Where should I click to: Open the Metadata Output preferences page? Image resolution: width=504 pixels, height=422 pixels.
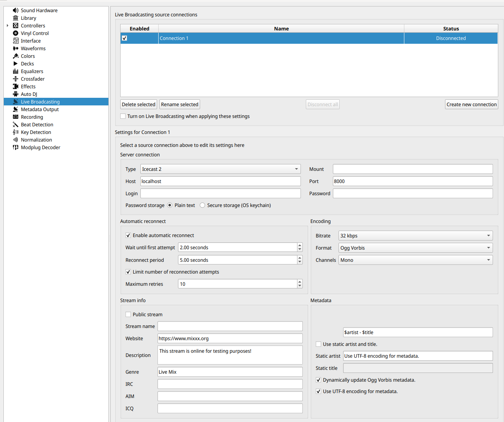tap(40, 109)
